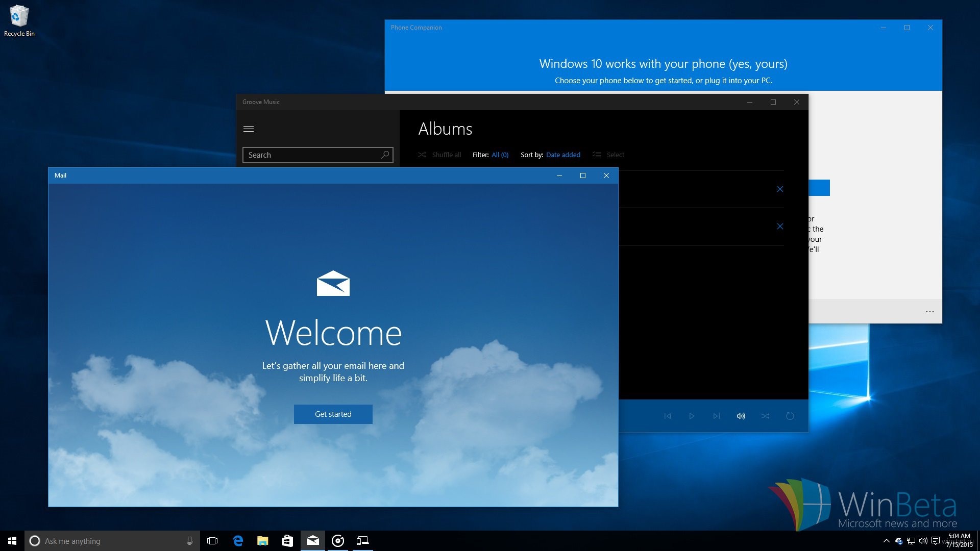Click Shuffle all in Groove Music
Viewport: 980px width, 551px height.
tap(439, 155)
